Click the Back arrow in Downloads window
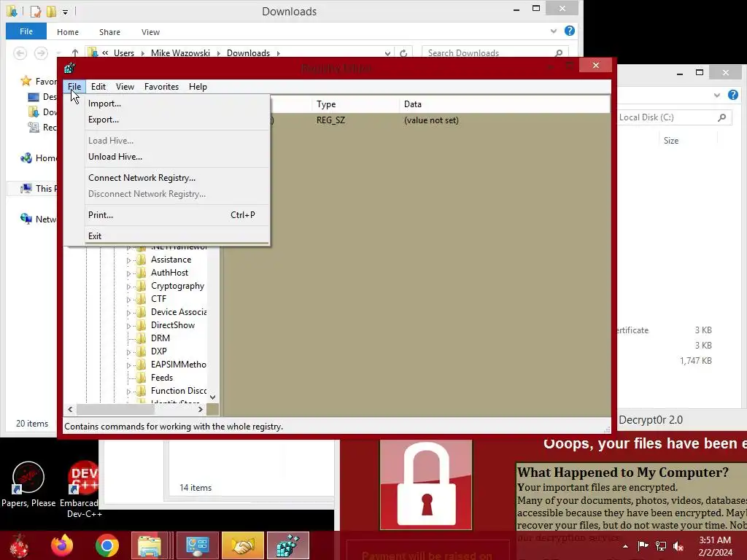747x560 pixels. pyautogui.click(x=20, y=52)
